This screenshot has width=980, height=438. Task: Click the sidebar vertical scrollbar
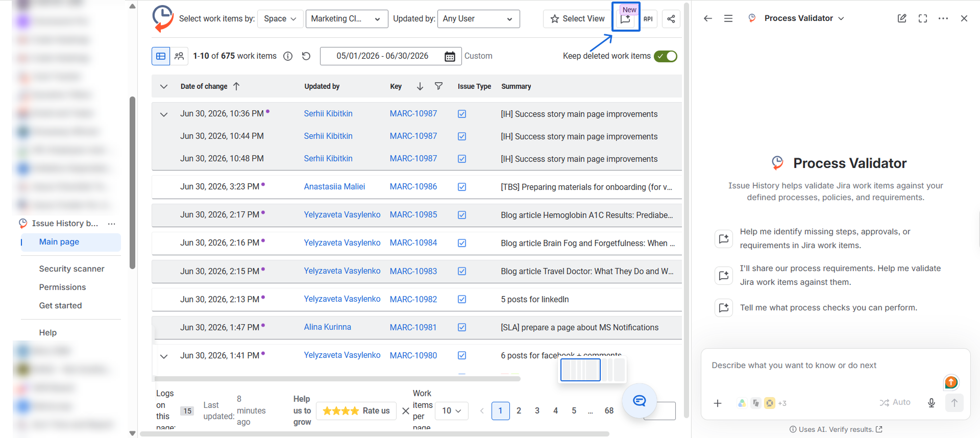tap(133, 183)
